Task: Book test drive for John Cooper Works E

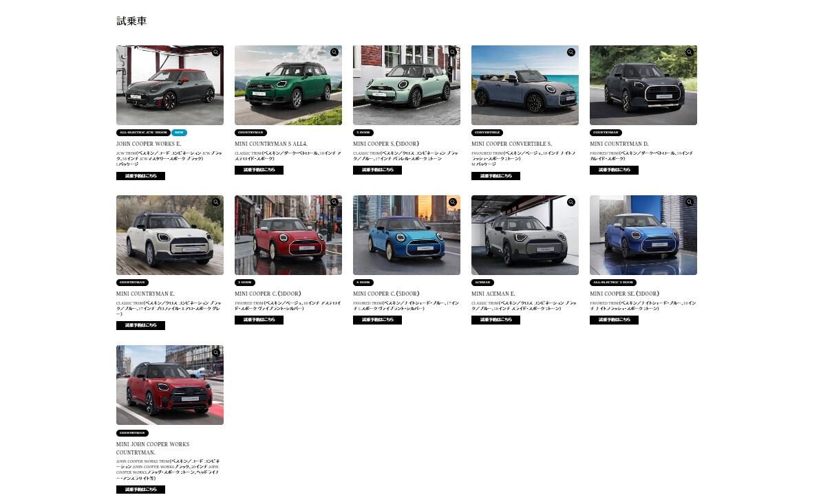Action: point(140,176)
